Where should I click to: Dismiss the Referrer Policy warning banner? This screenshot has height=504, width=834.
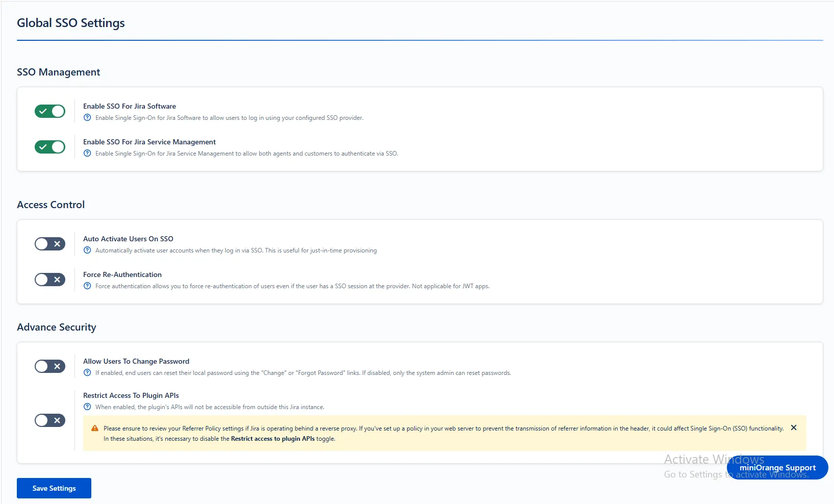tap(794, 427)
